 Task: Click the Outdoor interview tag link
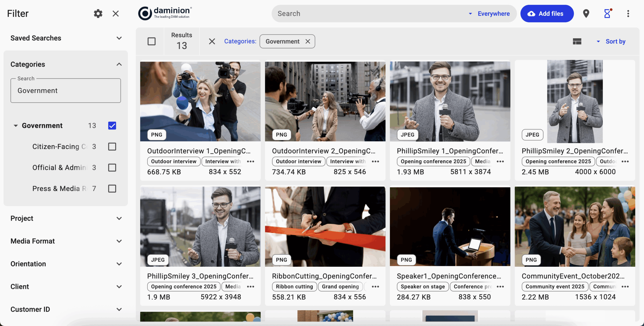point(174,161)
